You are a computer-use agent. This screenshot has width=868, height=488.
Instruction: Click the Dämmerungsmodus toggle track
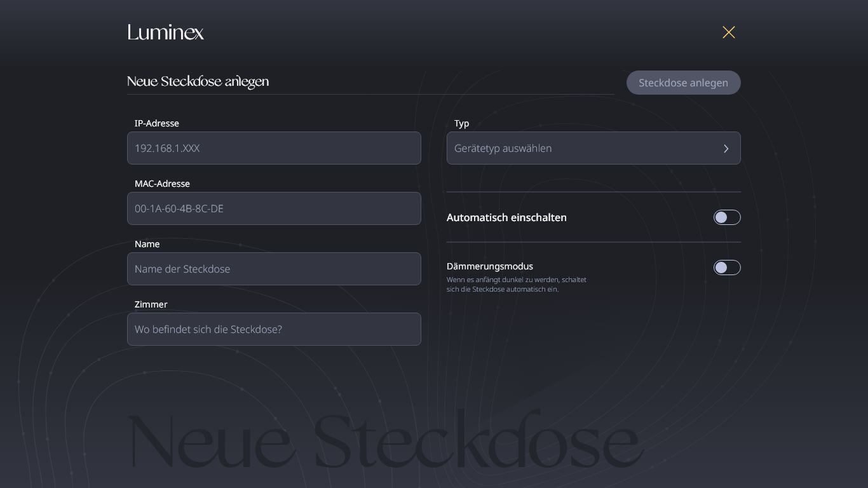click(x=727, y=268)
